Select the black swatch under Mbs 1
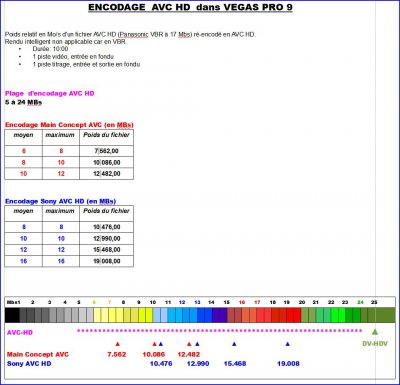 pos(12,315)
